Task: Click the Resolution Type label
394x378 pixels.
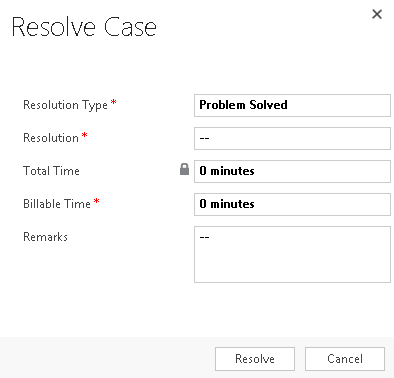Action: pos(65,105)
